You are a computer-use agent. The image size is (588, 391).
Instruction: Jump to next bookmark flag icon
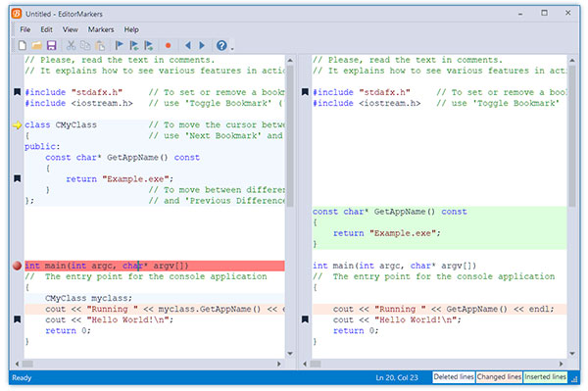tap(149, 46)
